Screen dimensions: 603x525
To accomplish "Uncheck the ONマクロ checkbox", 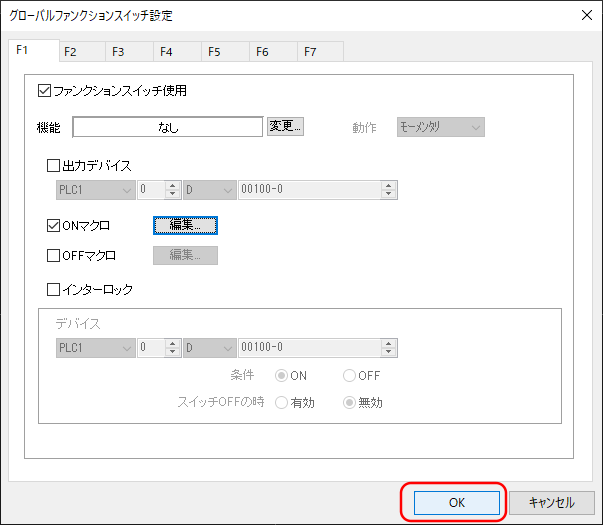I will pyautogui.click(x=54, y=226).
